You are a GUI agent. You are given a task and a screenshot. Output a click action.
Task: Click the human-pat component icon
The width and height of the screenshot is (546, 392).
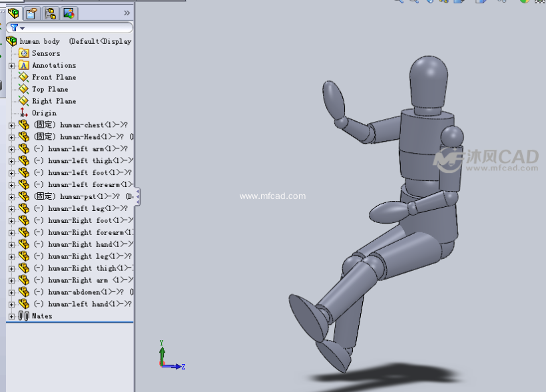24,196
